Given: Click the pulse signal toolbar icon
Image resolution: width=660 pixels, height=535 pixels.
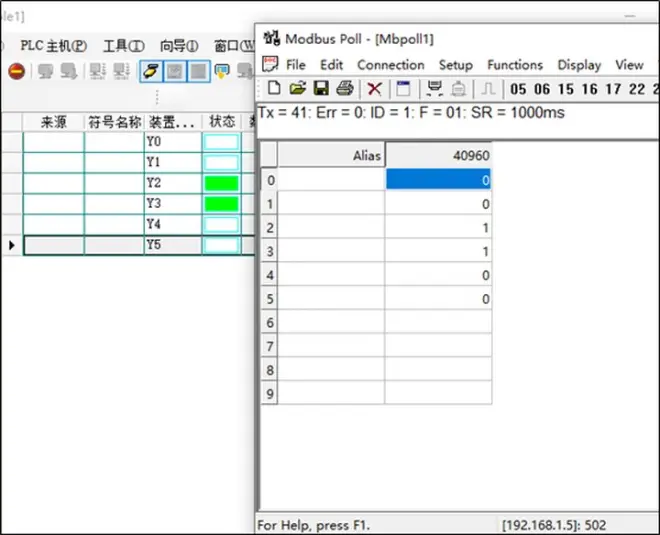Looking at the screenshot, I should tap(488, 89).
